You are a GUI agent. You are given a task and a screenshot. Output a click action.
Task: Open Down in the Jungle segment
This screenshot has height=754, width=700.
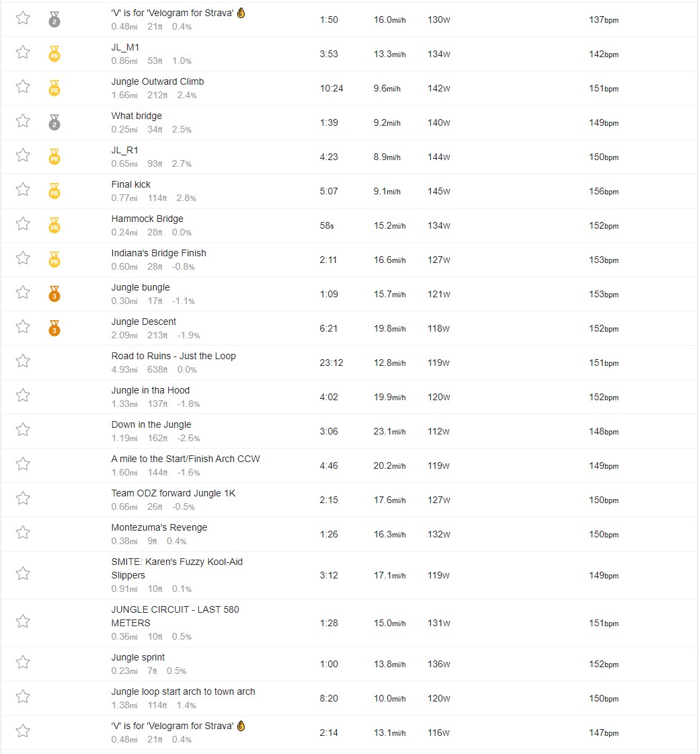pos(151,424)
